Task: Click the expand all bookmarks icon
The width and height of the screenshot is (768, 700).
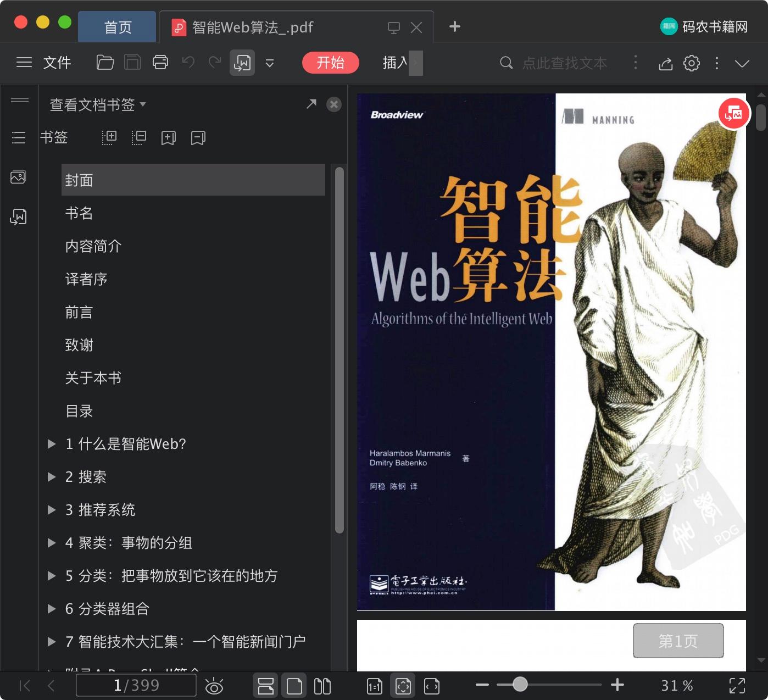Action: [x=109, y=137]
